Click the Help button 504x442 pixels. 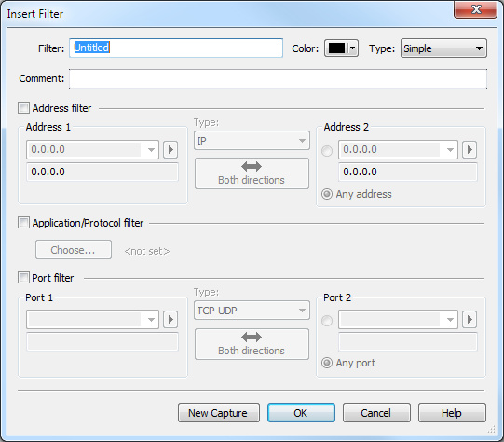point(452,413)
